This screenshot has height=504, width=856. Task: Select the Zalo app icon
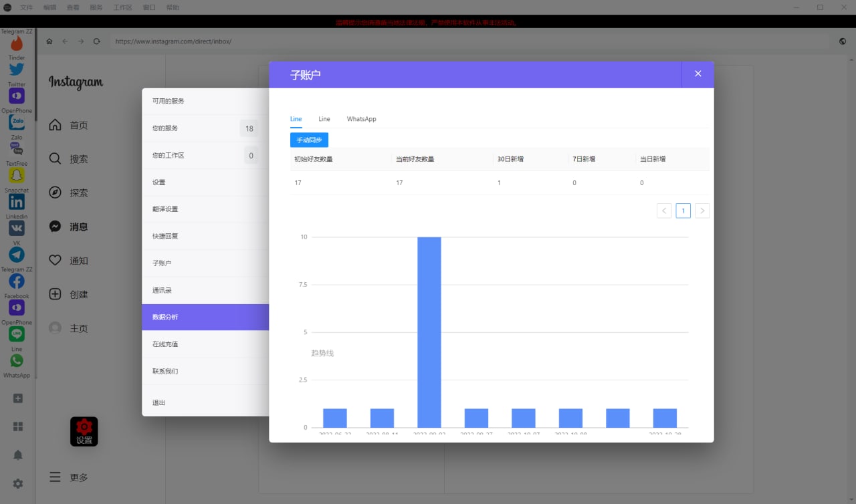tap(17, 123)
